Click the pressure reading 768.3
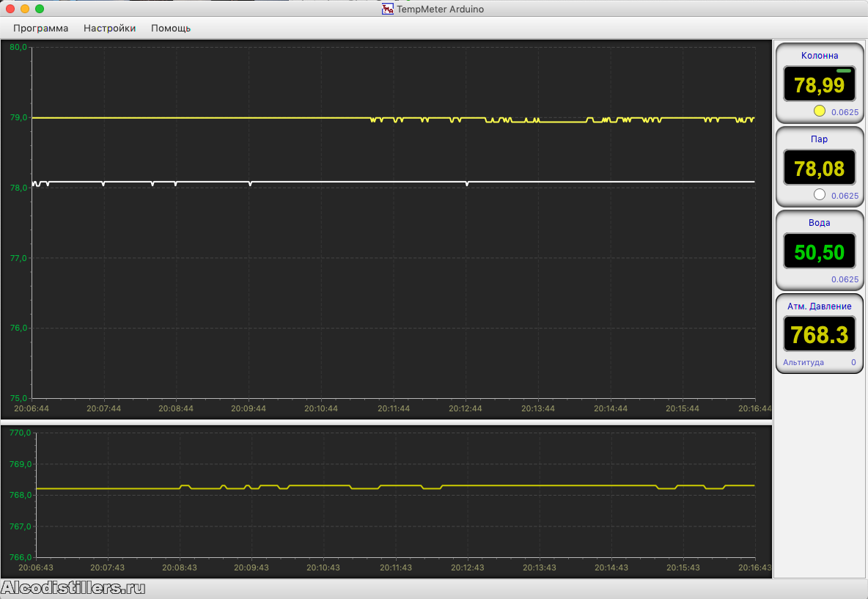This screenshot has width=868, height=599. coord(820,335)
